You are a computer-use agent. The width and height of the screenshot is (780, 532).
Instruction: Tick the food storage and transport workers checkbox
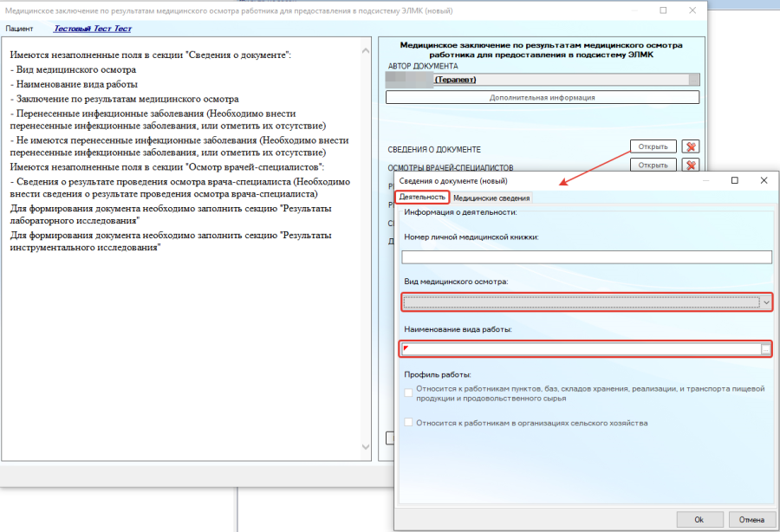(408, 393)
